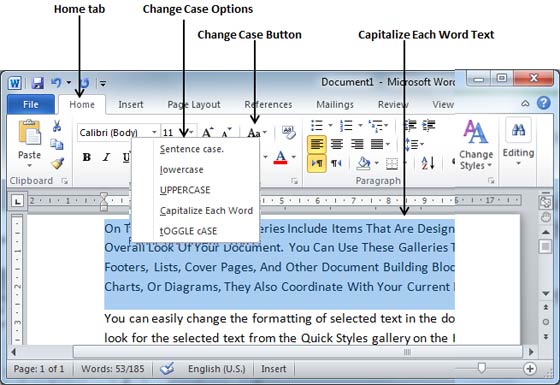Open the Undo history dropdown arrow

tap(69, 83)
